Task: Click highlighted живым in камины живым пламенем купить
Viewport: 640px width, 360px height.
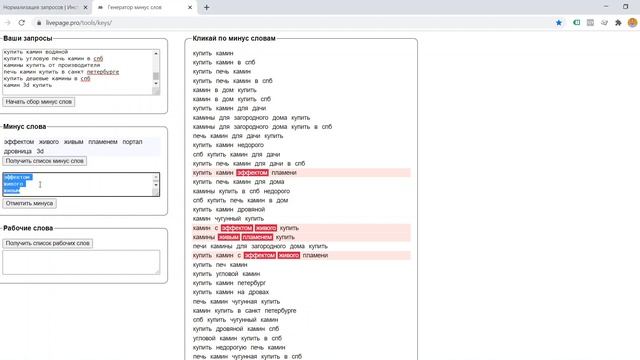Action: click(229, 237)
